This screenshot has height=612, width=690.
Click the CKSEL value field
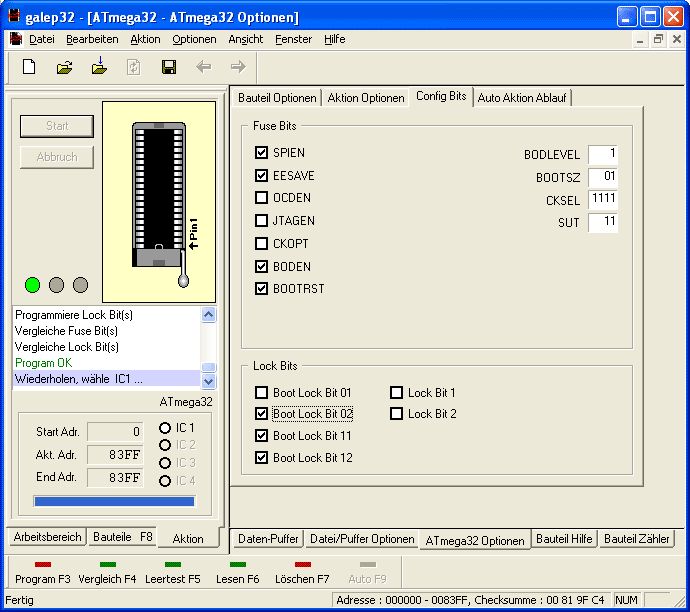click(x=603, y=199)
